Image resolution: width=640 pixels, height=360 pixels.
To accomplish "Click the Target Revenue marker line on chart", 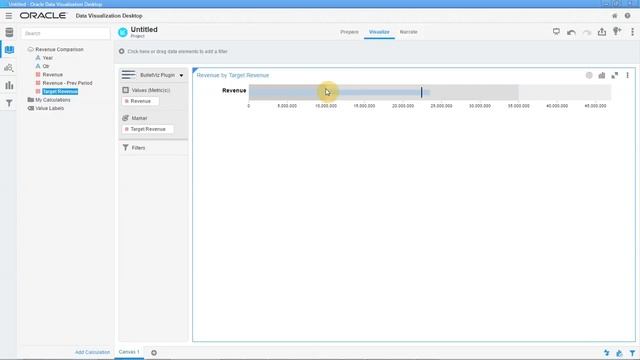I will [421, 92].
